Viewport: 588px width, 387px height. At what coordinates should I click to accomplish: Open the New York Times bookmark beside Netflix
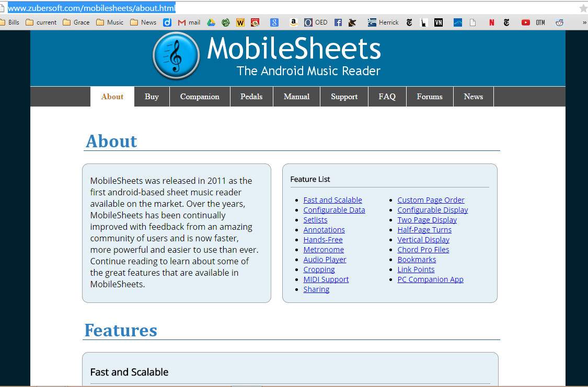(x=506, y=22)
